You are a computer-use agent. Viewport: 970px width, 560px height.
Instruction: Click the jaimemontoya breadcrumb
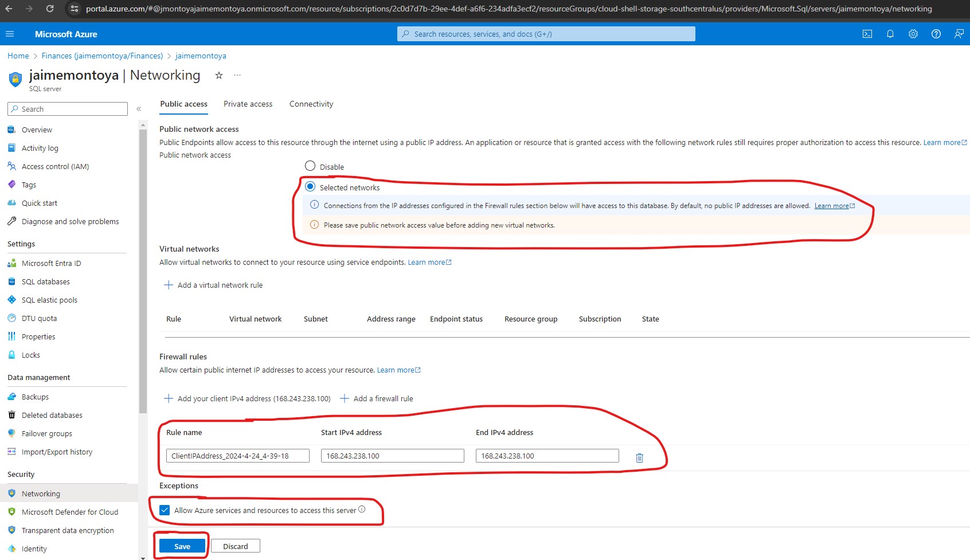pos(201,56)
